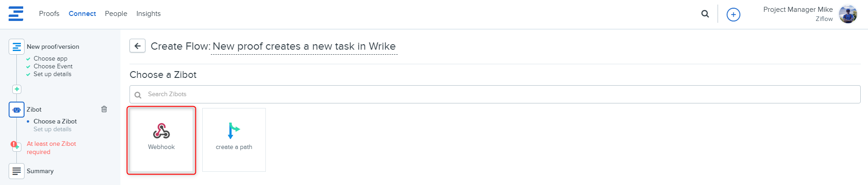Select the Zibot robot step icon

(x=16, y=109)
